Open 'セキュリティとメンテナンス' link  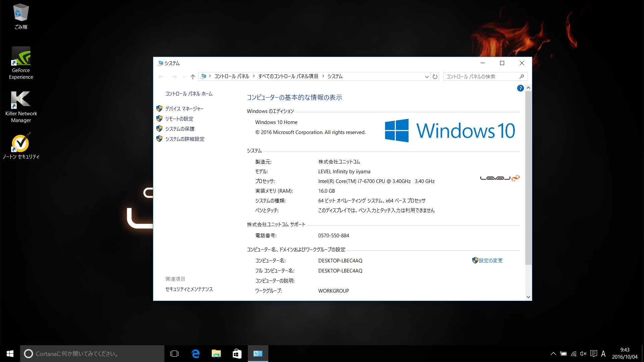(189, 289)
